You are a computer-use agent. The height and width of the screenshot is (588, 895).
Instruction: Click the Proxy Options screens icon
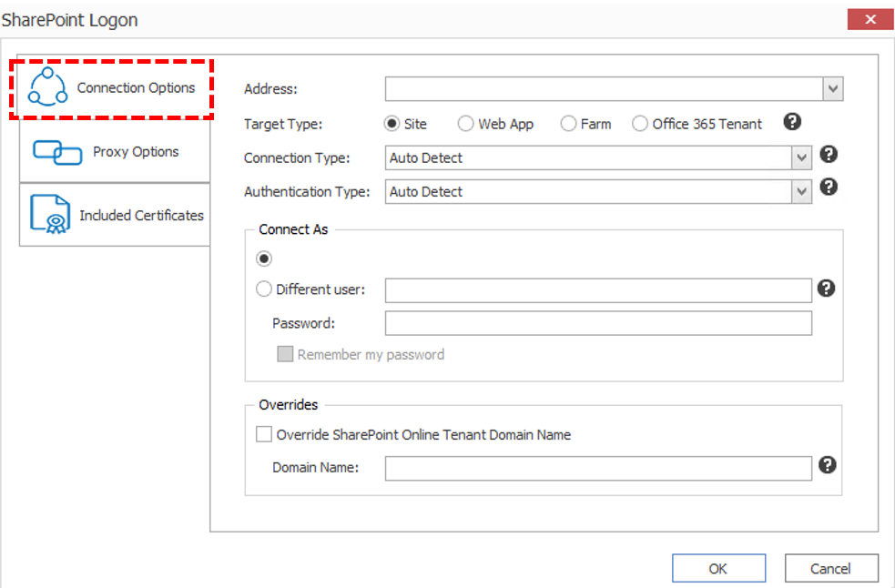(57, 152)
